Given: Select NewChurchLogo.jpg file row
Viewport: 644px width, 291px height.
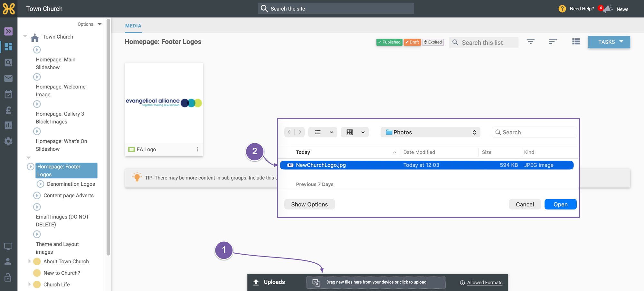Looking at the screenshot, I should (x=427, y=165).
